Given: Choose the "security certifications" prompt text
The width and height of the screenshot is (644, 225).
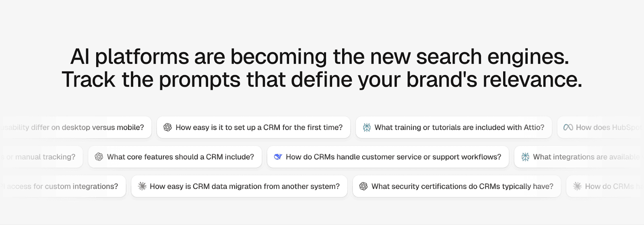Looking at the screenshot, I should pos(462,186).
